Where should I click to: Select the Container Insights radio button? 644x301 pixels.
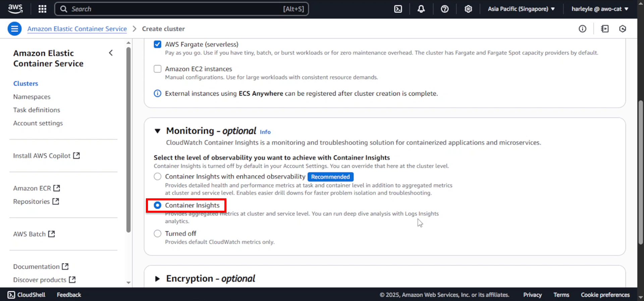(157, 205)
